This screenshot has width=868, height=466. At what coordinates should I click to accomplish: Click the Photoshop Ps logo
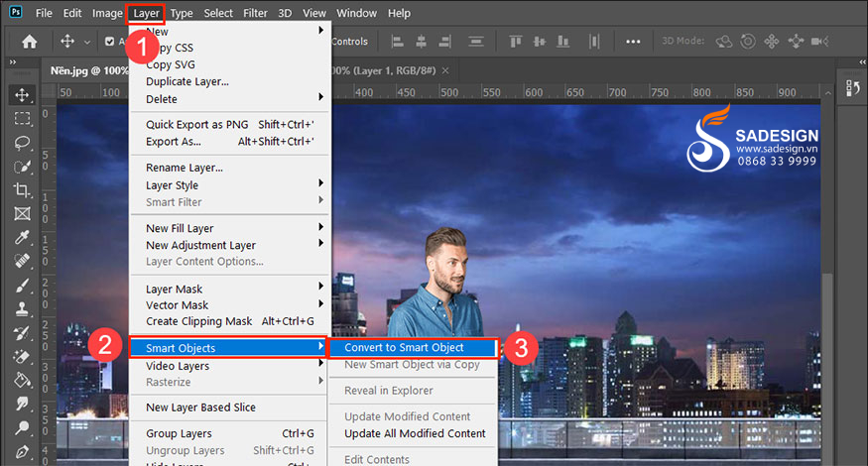[16, 12]
